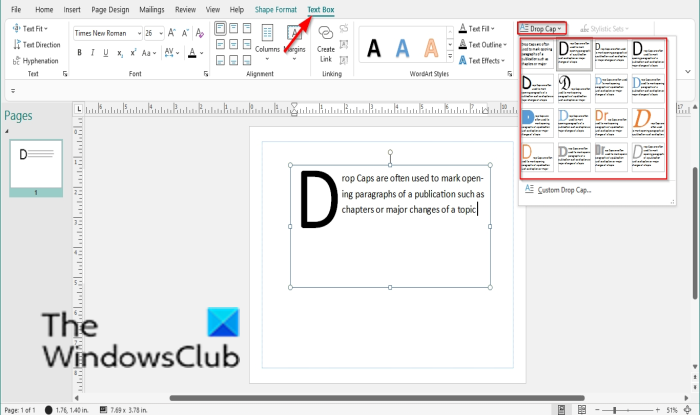Screen dimensions: 700x415
Task: Apply superscript formatting
Action: (x=133, y=53)
